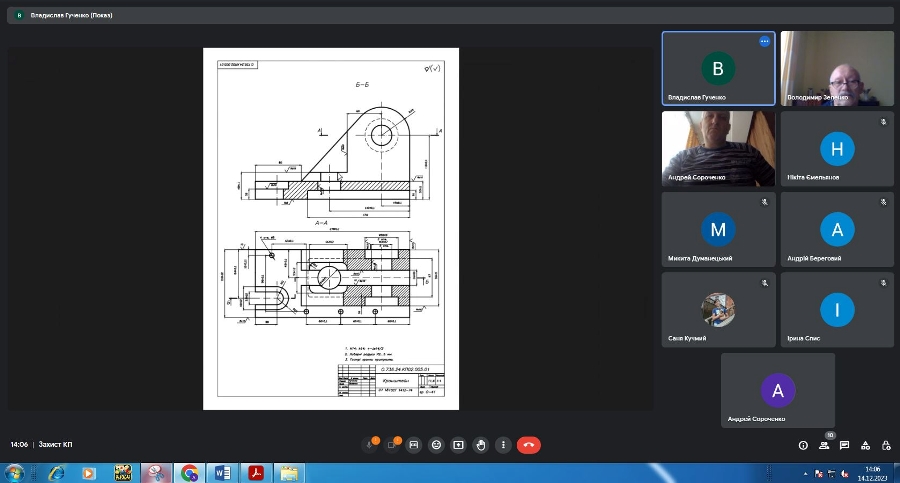Open the emoji reactions panel
This screenshot has height=483, width=900.
pos(436,444)
